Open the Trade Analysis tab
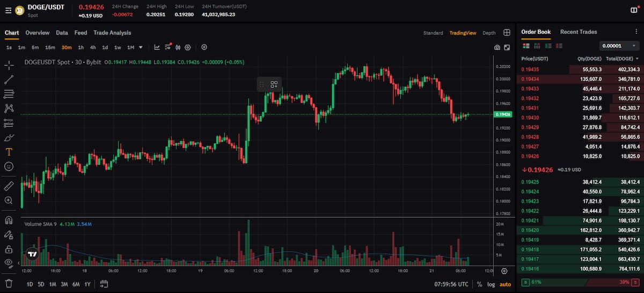Screen dimensions: 644x293 tap(112, 33)
